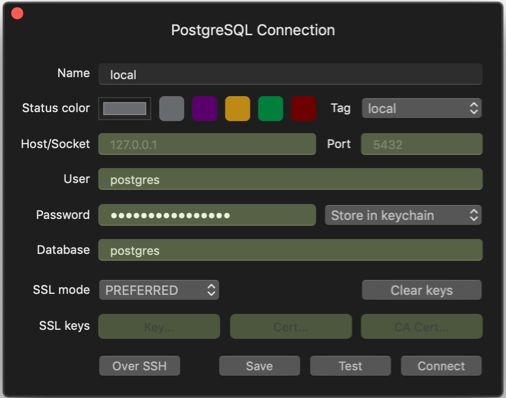Select the gray status color swatch
Image resolution: width=506 pixels, height=398 pixels.
(172, 108)
